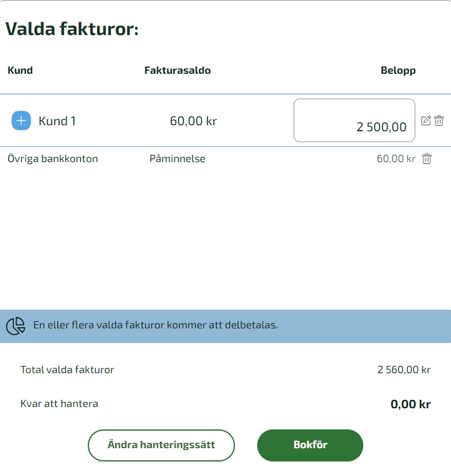This screenshot has height=476, width=451.
Task: Click the 60,00 kr Fakturasaldo for Kund 1
Action: tap(193, 121)
